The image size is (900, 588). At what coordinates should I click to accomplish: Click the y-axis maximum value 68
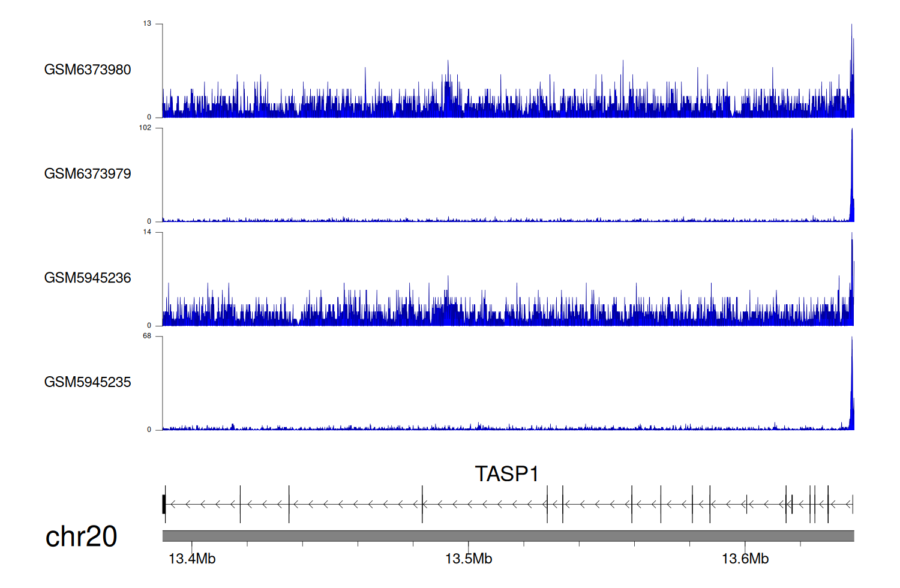coord(147,336)
